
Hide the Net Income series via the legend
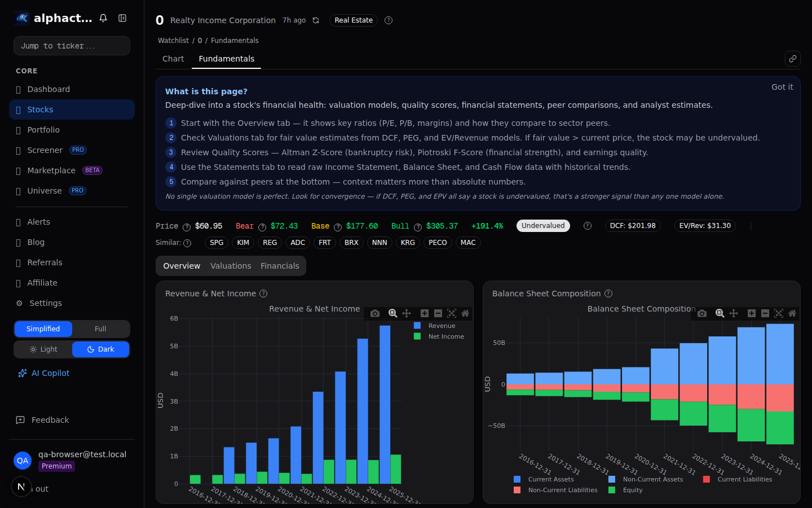447,336
